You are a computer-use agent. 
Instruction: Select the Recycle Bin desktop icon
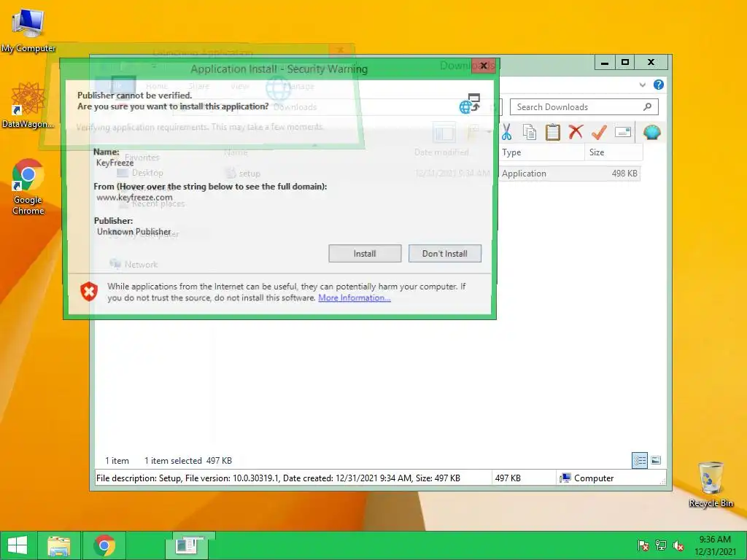pos(711,484)
